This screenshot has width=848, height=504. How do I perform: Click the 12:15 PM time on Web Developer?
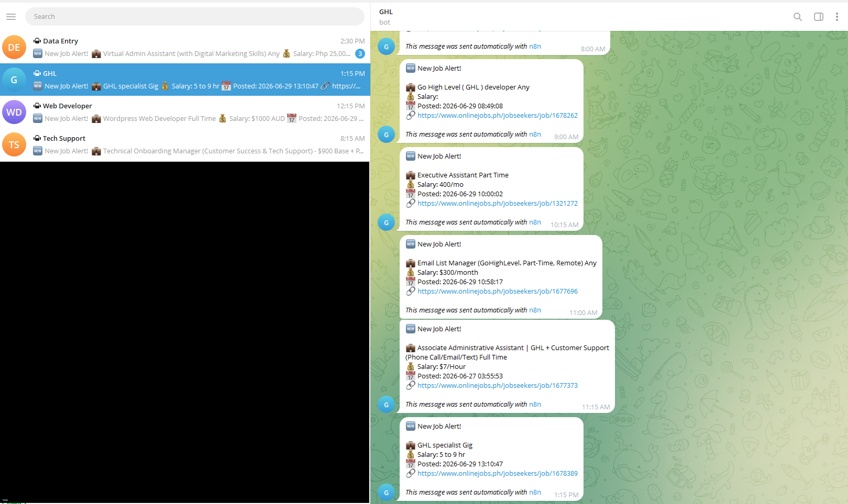[x=351, y=106]
